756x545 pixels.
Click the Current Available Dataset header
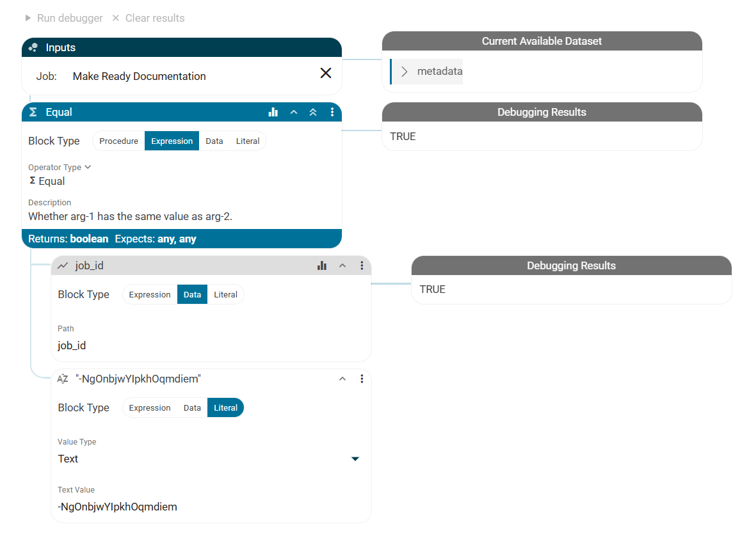pyautogui.click(x=542, y=41)
